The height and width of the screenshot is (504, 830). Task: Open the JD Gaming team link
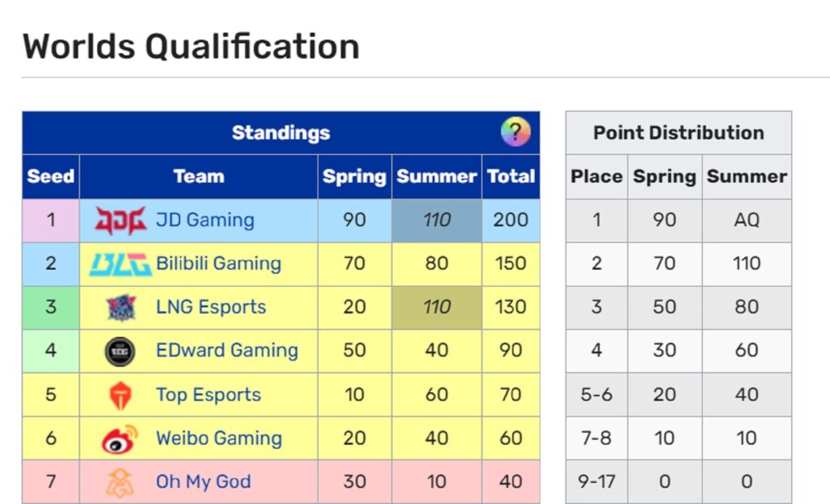click(205, 220)
